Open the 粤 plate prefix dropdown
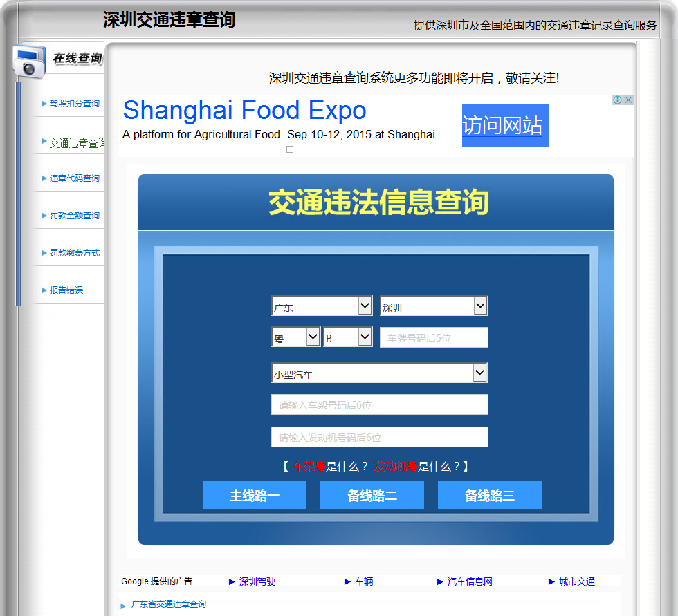This screenshot has width=678, height=616. click(x=296, y=337)
